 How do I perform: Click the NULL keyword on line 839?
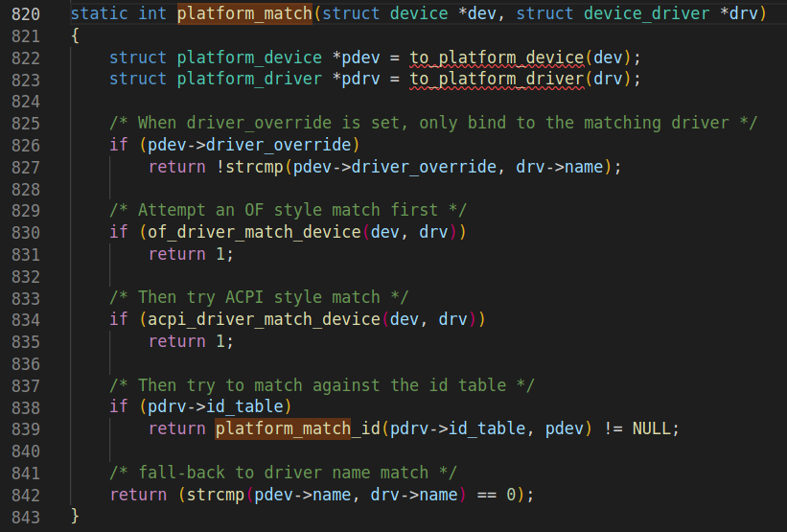pyautogui.click(x=651, y=428)
